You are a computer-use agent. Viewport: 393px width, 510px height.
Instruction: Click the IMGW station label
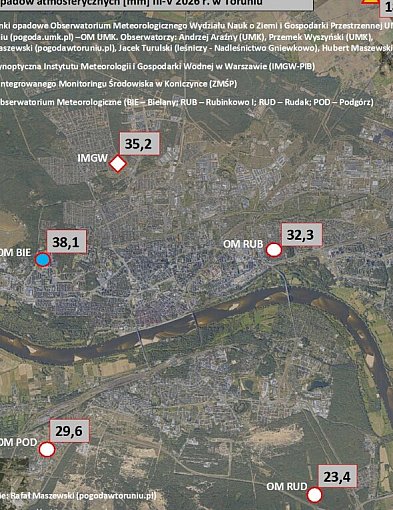pyautogui.click(x=92, y=158)
